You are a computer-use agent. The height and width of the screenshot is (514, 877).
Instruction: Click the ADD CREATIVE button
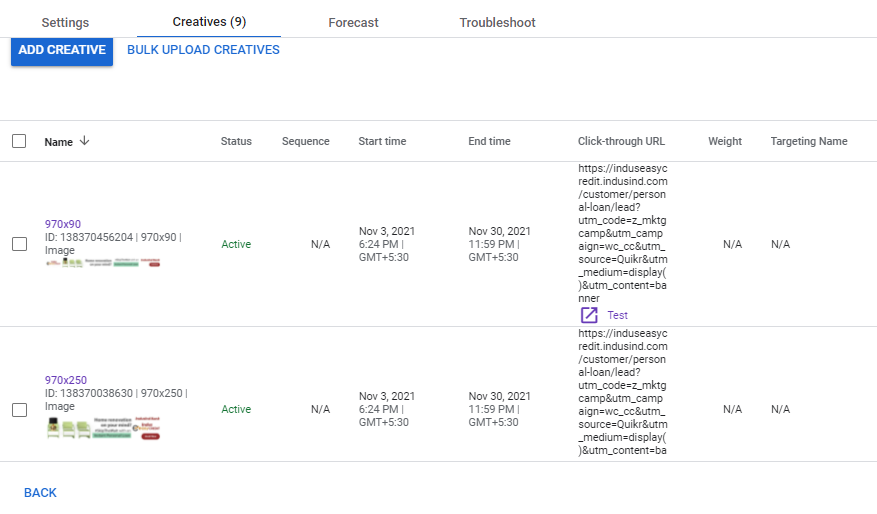(x=62, y=50)
